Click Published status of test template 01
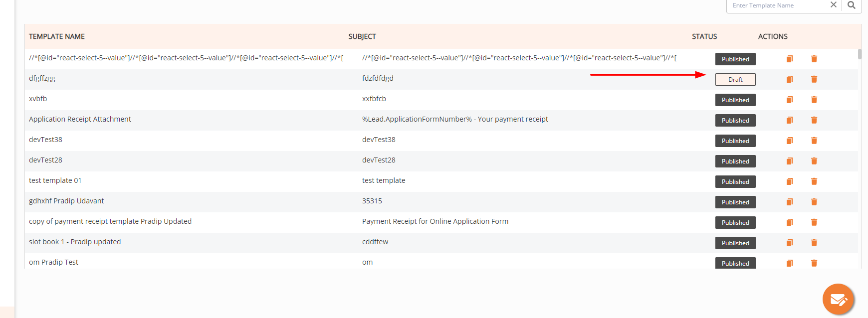Image resolution: width=868 pixels, height=318 pixels. click(735, 181)
